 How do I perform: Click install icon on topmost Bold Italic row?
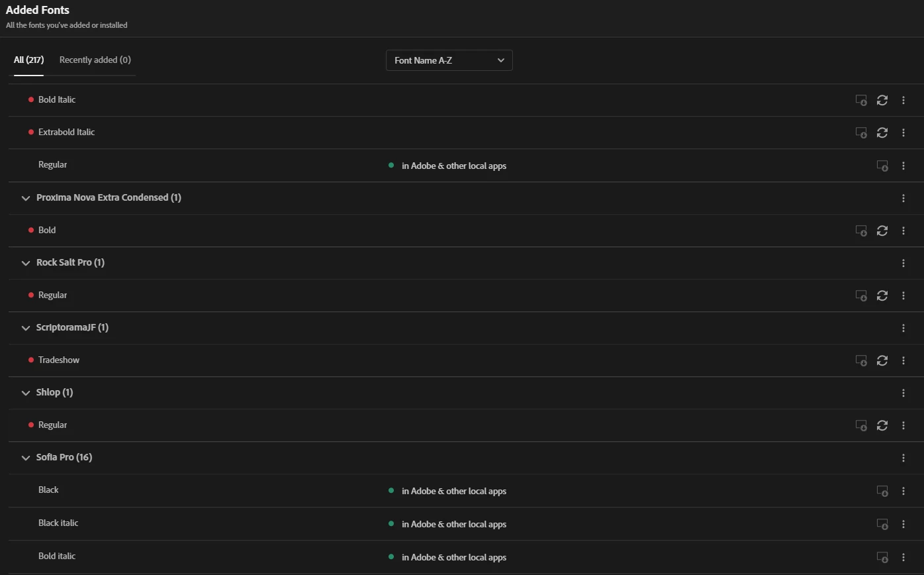click(x=861, y=101)
